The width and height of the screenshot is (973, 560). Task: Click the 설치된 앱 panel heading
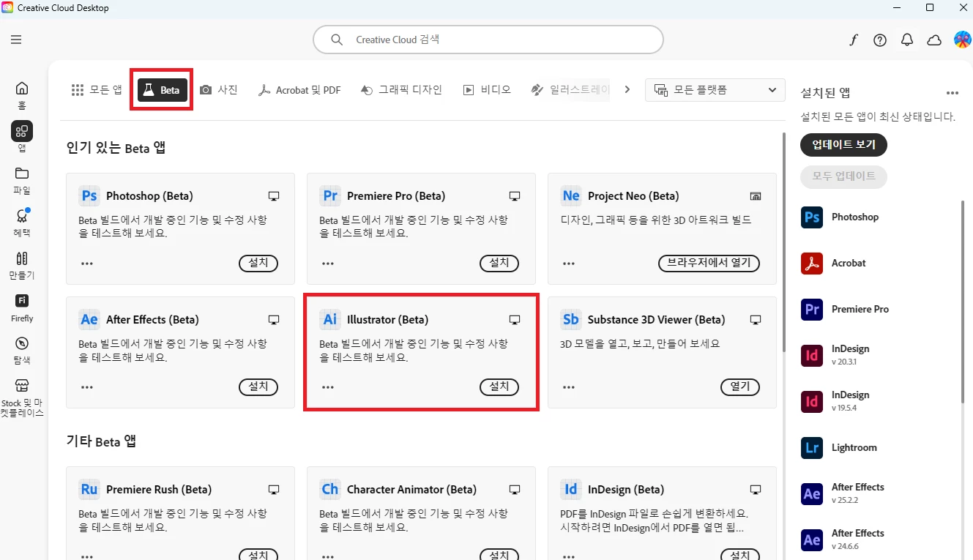coord(825,93)
